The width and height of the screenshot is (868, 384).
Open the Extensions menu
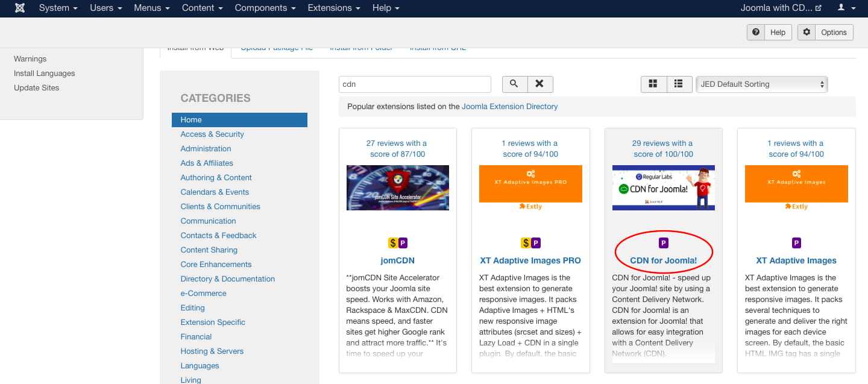pyautogui.click(x=334, y=8)
